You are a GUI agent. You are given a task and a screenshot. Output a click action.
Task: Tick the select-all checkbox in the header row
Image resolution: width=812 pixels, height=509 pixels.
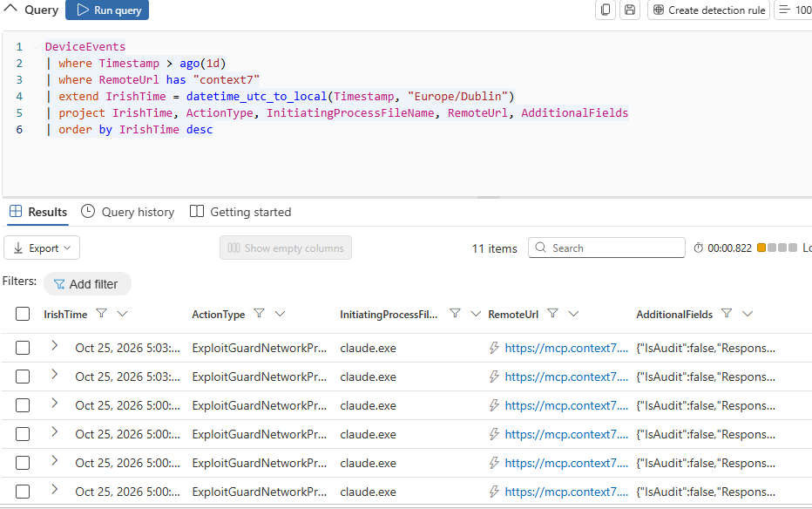click(23, 314)
